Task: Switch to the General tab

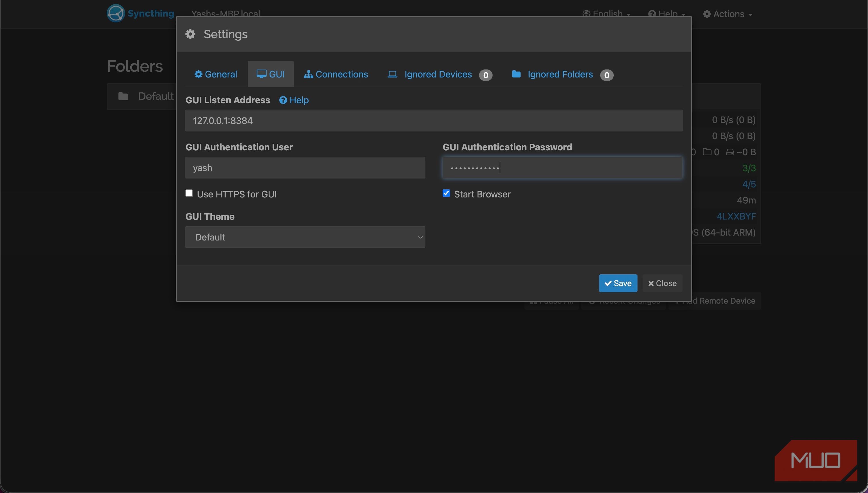Action: click(x=216, y=74)
